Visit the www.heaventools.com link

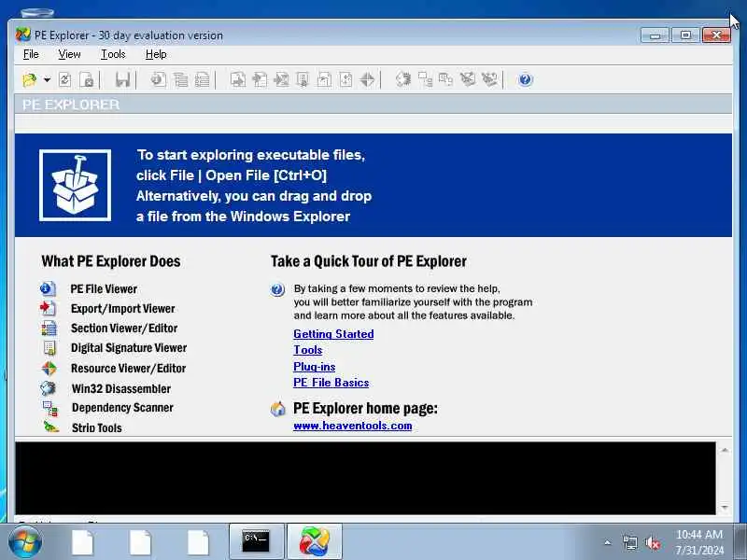[x=353, y=426]
